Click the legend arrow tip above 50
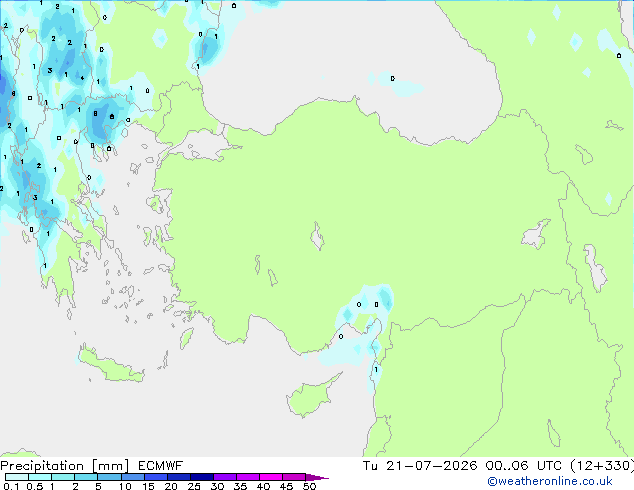This screenshot has height=490, width=634. point(317,477)
